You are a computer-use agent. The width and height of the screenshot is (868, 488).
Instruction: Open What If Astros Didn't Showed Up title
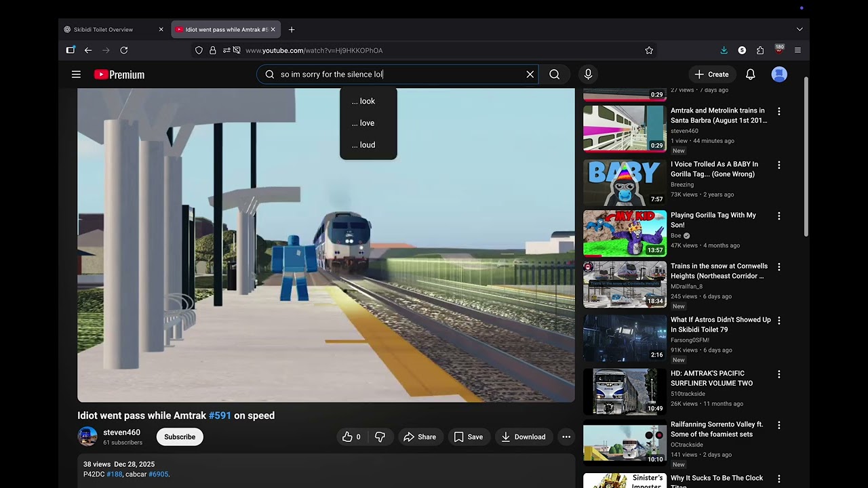[x=721, y=325]
